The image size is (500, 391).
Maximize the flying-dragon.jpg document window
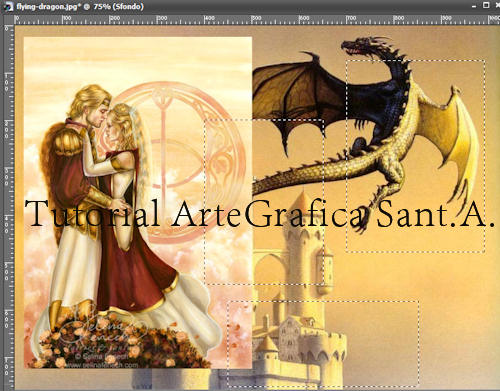click(486, 5)
